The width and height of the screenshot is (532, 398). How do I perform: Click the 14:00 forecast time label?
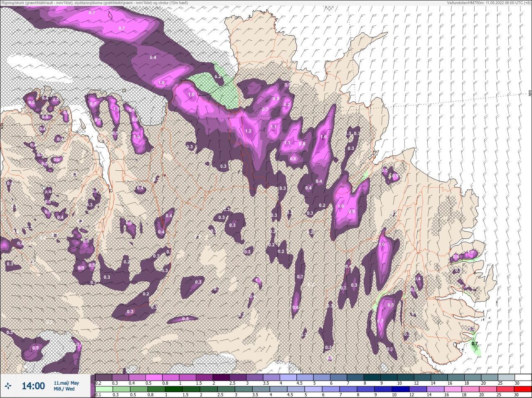click(x=33, y=386)
